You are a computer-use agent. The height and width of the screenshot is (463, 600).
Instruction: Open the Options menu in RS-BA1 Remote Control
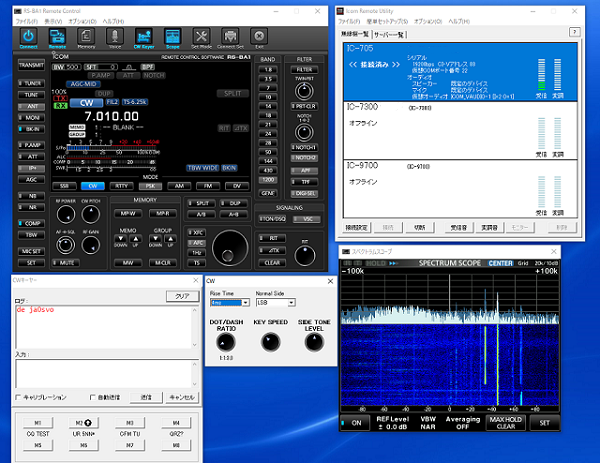click(x=82, y=21)
